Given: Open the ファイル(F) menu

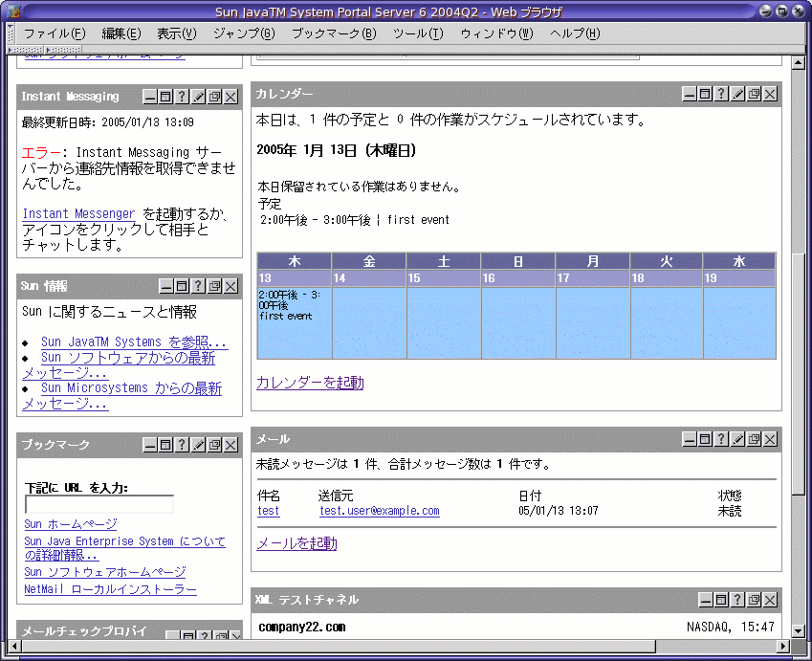Looking at the screenshot, I should coord(55,33).
